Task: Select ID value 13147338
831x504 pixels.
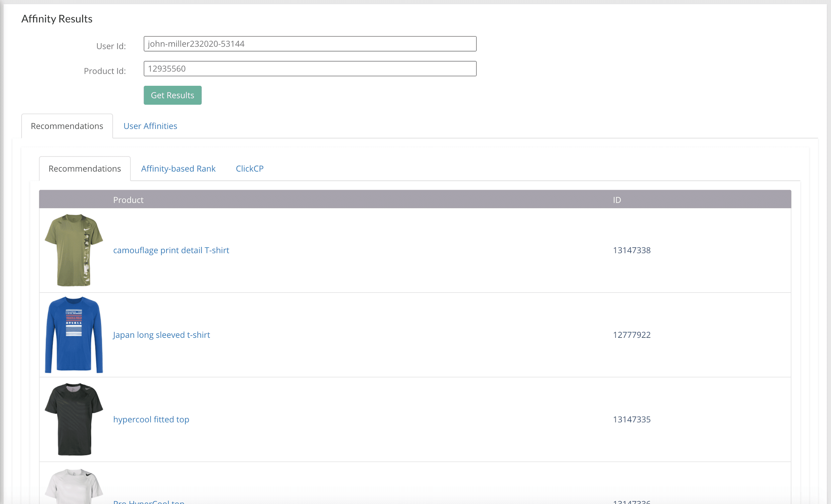Action: [x=632, y=250]
